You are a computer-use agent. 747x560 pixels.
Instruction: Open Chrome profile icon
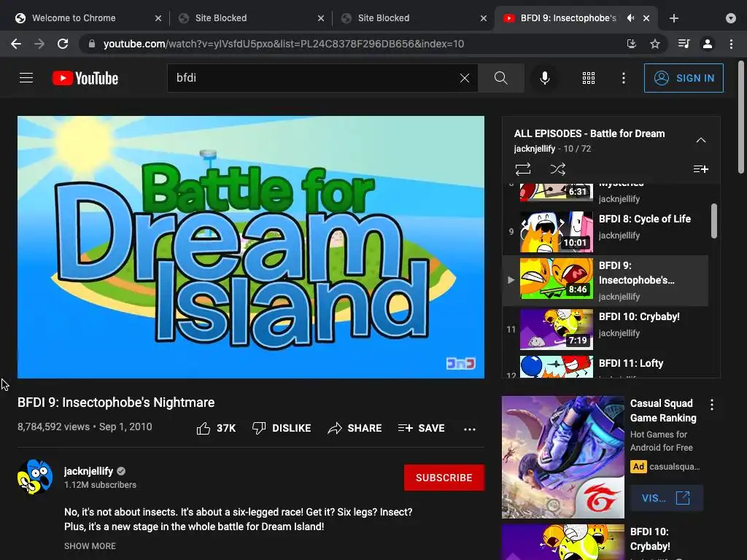point(708,44)
